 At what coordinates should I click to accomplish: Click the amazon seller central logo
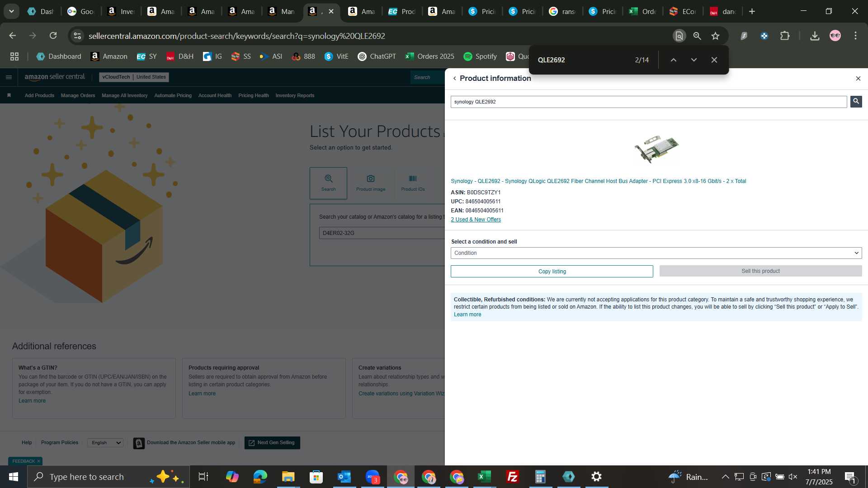(55, 77)
